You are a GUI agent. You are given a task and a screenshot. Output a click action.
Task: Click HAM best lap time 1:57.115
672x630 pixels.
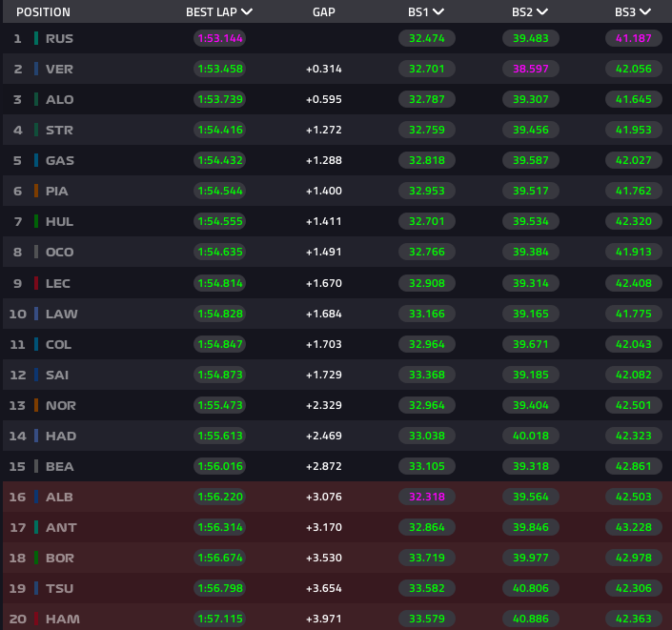[219, 619]
